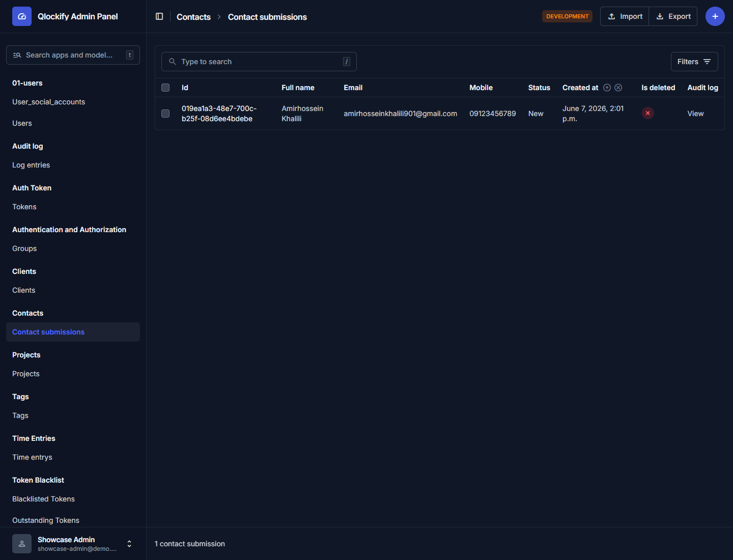The width and height of the screenshot is (733, 560).
Task: Click the Filters funnel icon
Action: (x=707, y=62)
